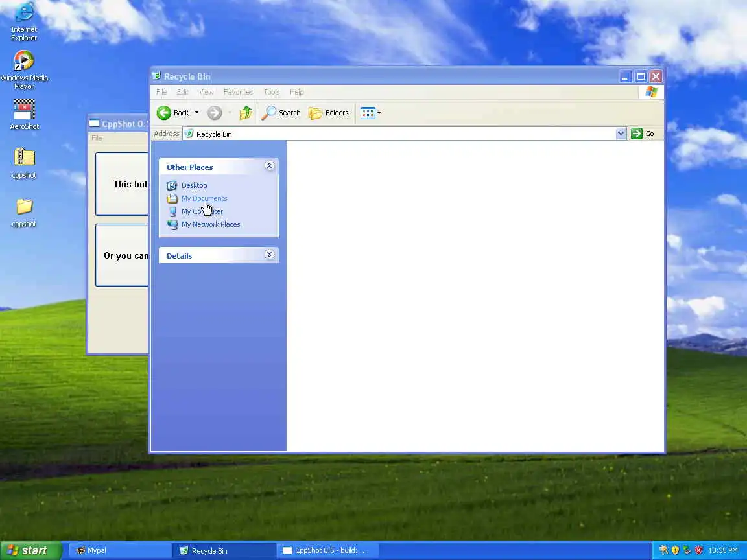This screenshot has width=747, height=560.
Task: Click the red shield tray icon
Action: tap(698, 550)
